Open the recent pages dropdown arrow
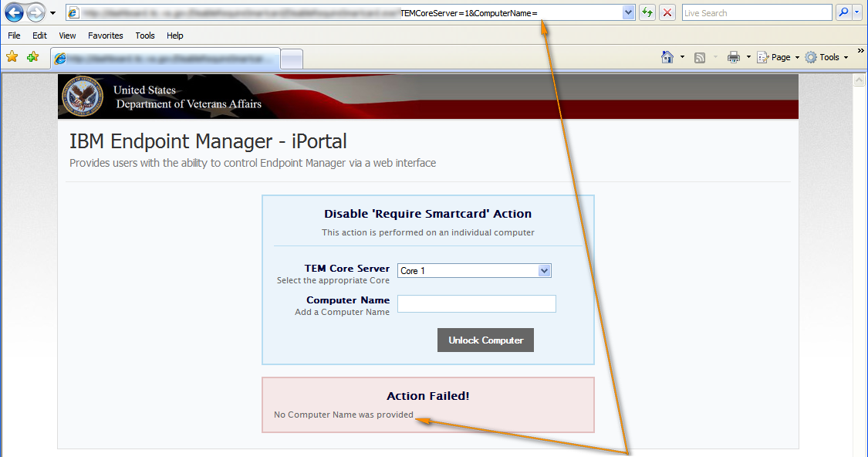 [52, 13]
